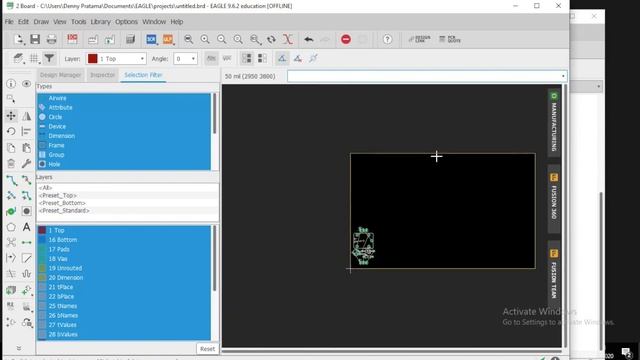Image resolution: width=640 pixels, height=360 pixels.
Task: Click the PCB Quote toolbar icon
Action: [450, 39]
